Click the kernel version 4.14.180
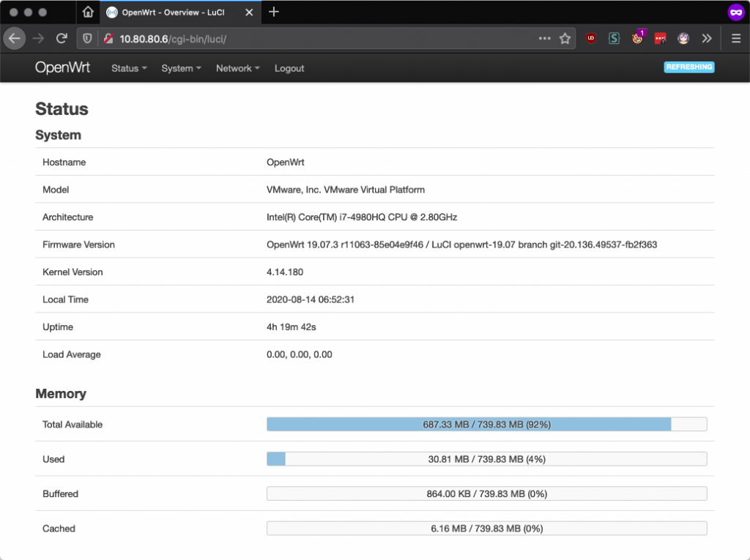The height and width of the screenshot is (560, 750). (285, 272)
